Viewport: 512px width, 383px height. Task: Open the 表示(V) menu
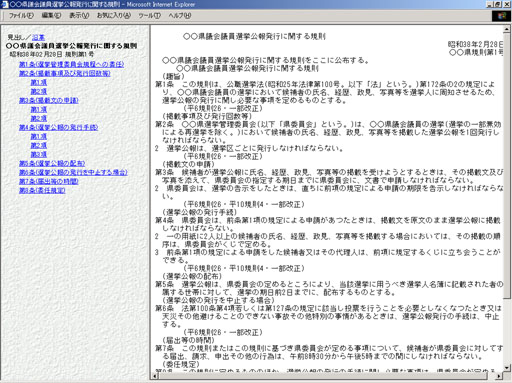point(79,15)
